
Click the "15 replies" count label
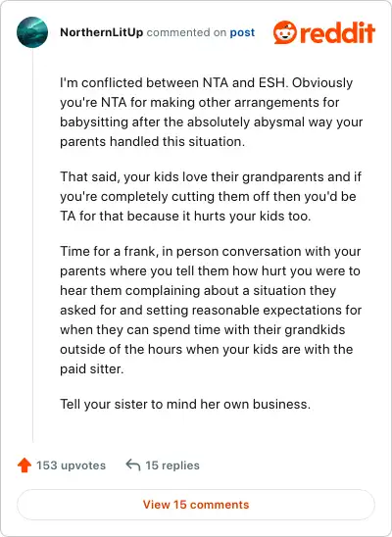(x=172, y=465)
